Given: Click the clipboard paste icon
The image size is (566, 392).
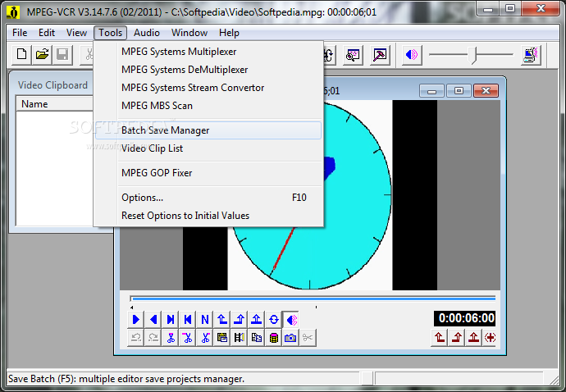Looking at the screenshot, I should [222, 338].
